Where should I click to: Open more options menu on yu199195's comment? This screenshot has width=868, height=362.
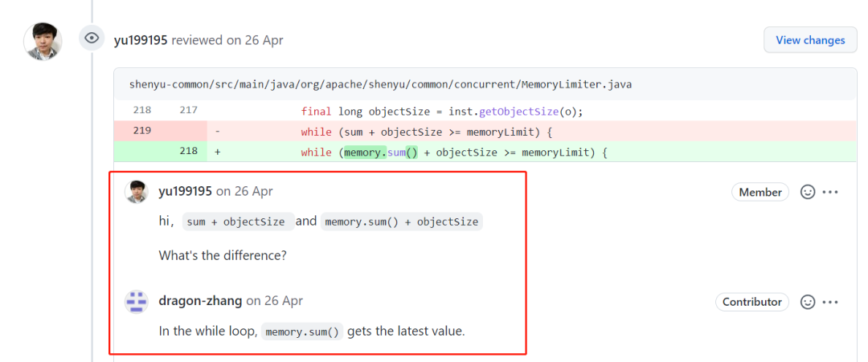click(830, 192)
